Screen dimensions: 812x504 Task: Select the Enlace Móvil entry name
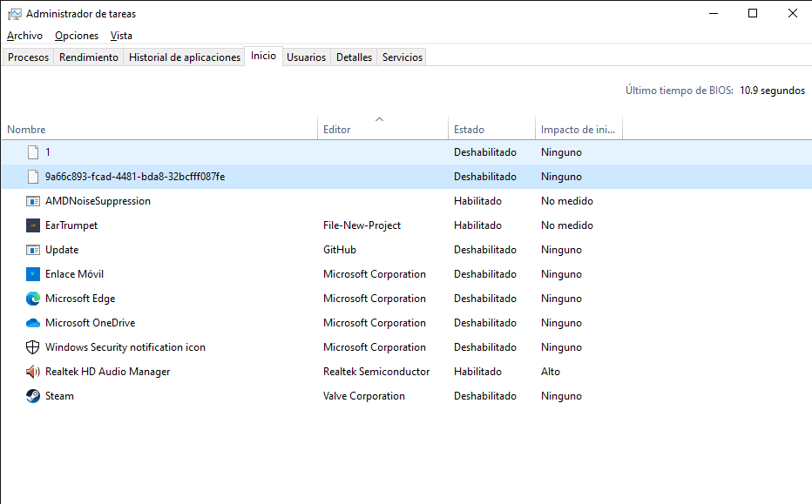pyautogui.click(x=75, y=273)
